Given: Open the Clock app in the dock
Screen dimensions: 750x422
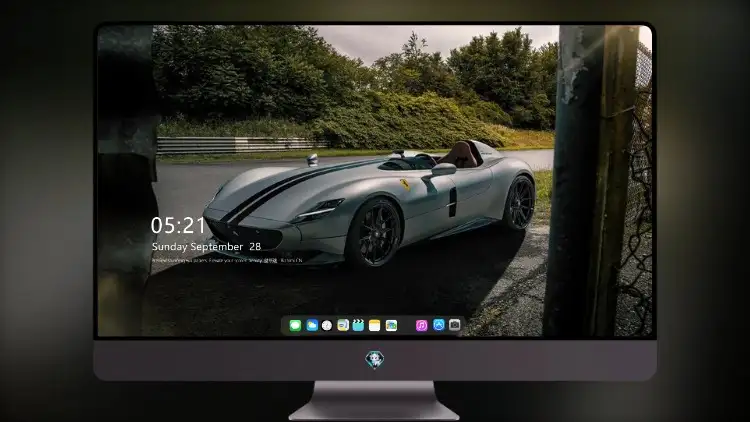Looking at the screenshot, I should click(327, 325).
